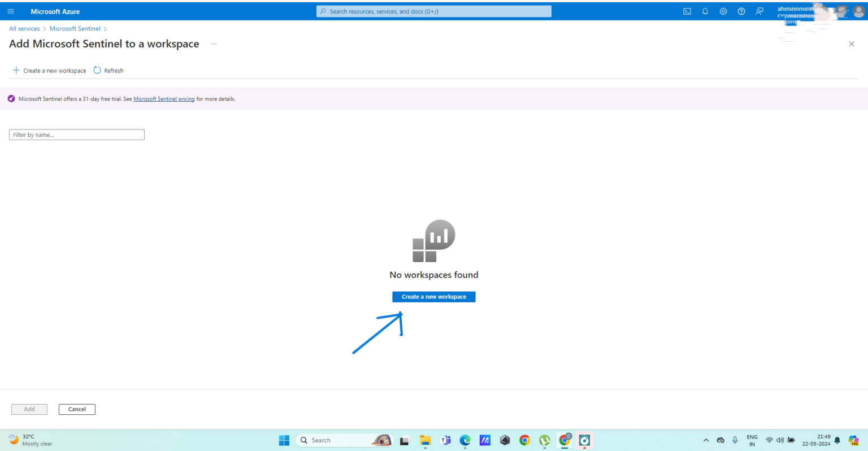Open the Azure portal settings gear
This screenshot has height=451, width=868.
pyautogui.click(x=723, y=11)
